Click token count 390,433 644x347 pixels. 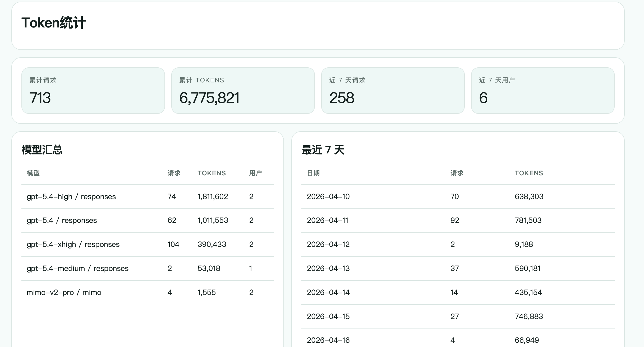pyautogui.click(x=212, y=245)
